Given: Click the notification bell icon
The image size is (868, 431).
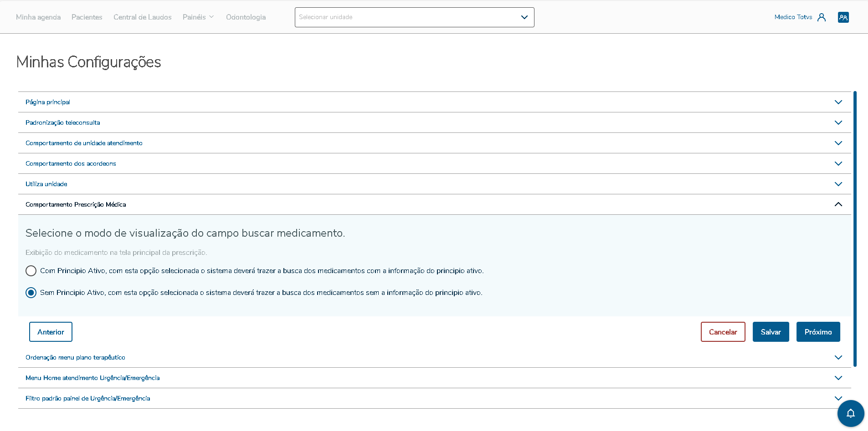Looking at the screenshot, I should point(850,413).
